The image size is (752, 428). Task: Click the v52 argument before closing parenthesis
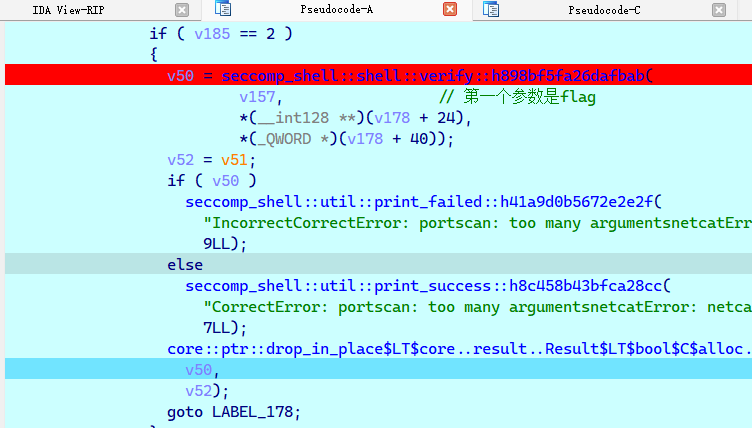point(199,391)
